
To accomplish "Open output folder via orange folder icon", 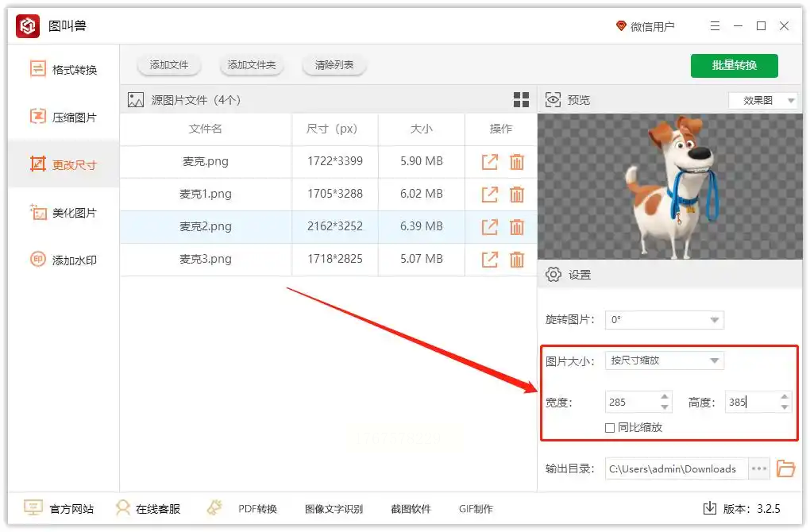I will click(x=785, y=468).
